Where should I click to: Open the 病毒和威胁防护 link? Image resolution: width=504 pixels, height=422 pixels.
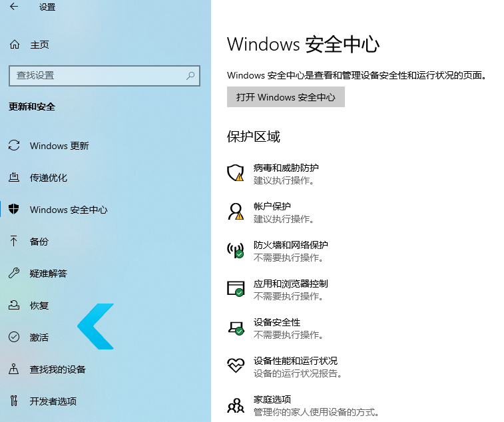[286, 168]
